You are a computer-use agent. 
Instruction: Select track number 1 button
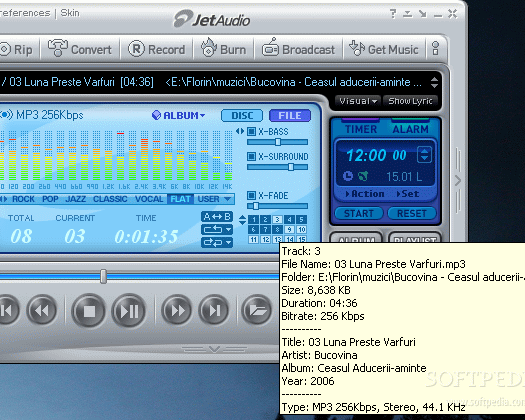[x=253, y=219]
